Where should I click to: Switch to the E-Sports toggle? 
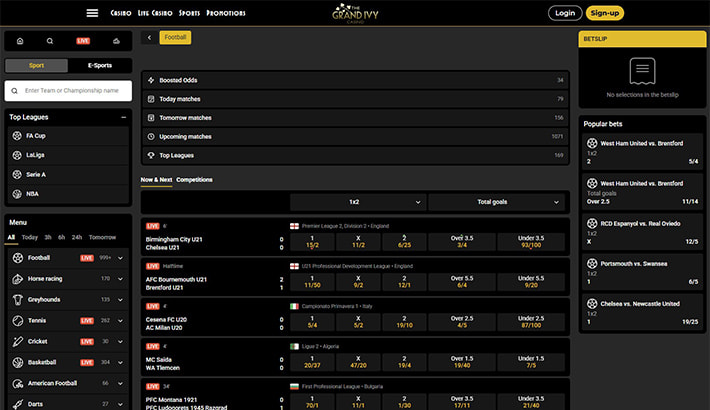tap(100, 65)
